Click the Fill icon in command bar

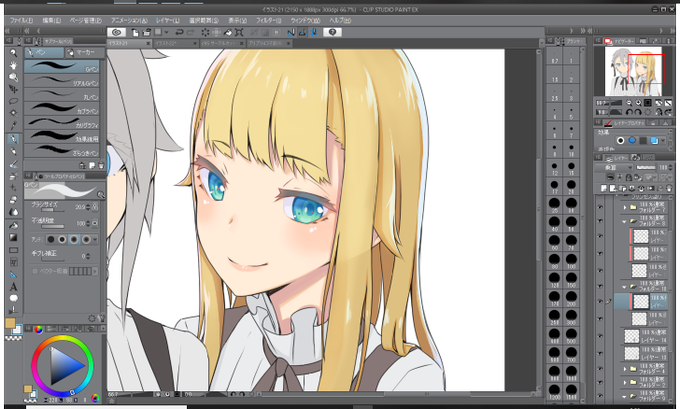(x=228, y=32)
